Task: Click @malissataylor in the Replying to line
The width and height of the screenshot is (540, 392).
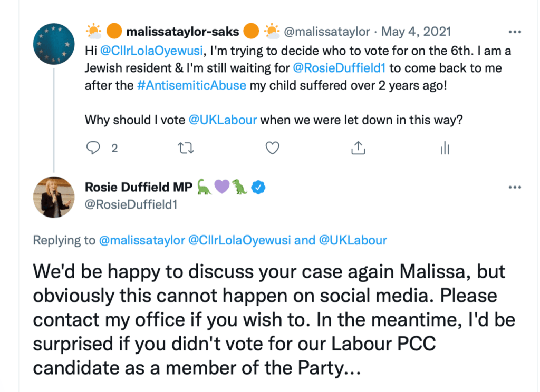Action: click(x=142, y=240)
